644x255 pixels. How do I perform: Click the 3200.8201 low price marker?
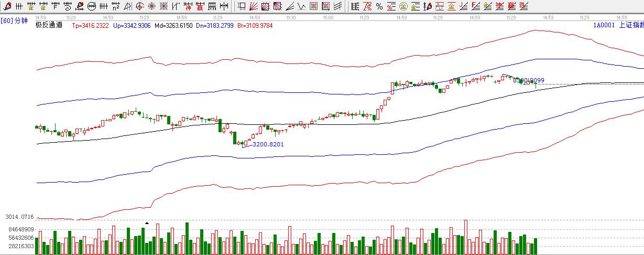tap(268, 144)
